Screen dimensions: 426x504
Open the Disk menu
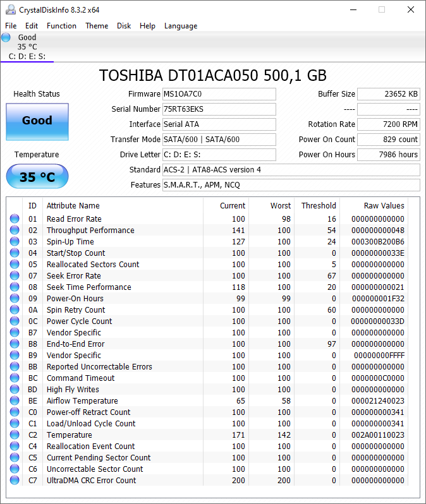[124, 26]
